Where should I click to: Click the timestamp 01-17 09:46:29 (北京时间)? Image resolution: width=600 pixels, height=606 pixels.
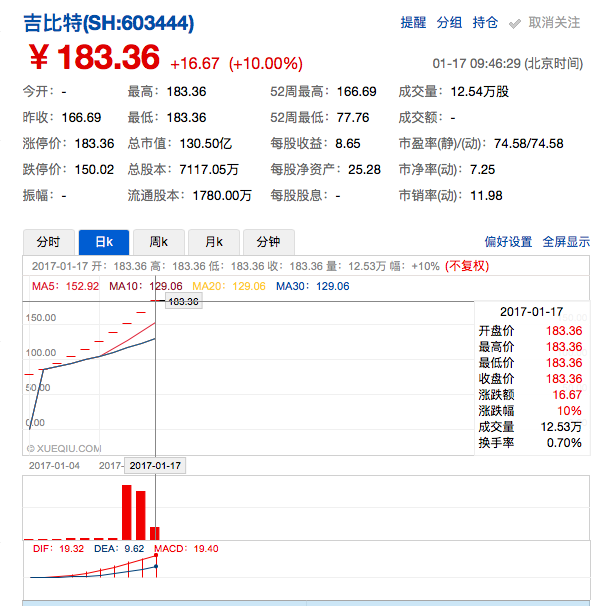tap(508, 63)
